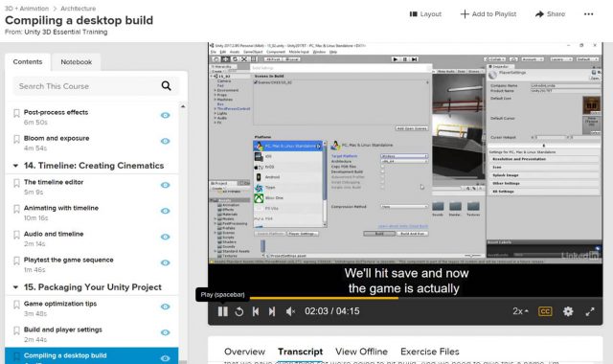Click the 3D + Animation breadcrumb
The width and height of the screenshot is (613, 364).
pos(27,9)
